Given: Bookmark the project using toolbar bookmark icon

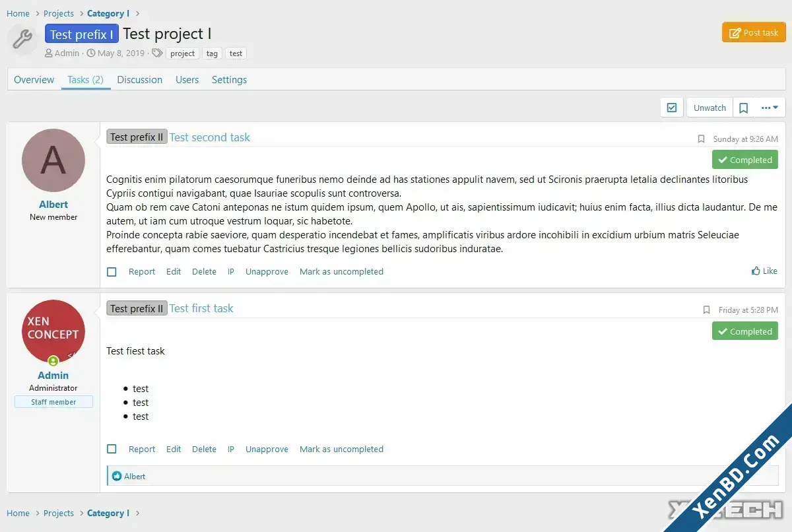Looking at the screenshot, I should 743,108.
